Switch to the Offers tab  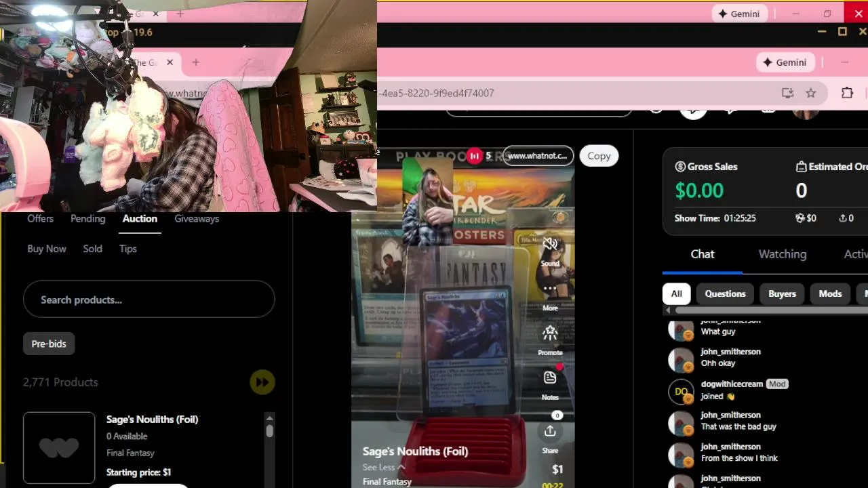coord(40,218)
